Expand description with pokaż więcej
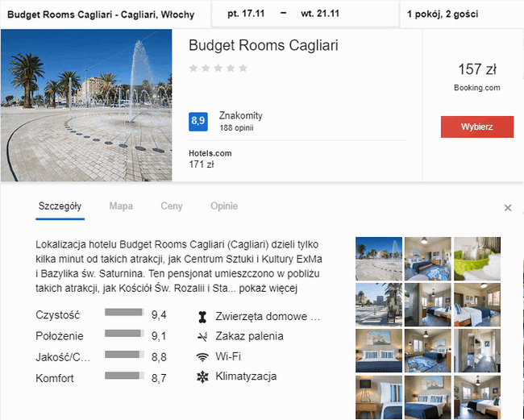The width and height of the screenshot is (524, 420). click(271, 289)
